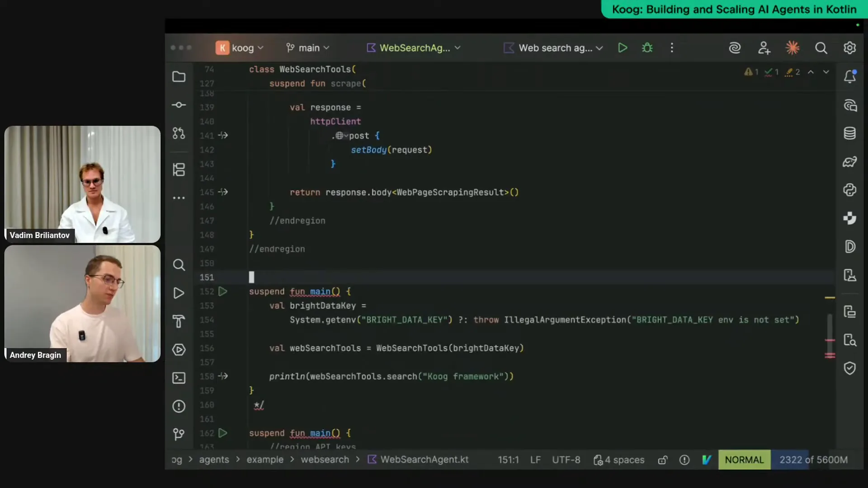Open the AI Chat tool window
Viewport: 868px width, 488px height.
850,106
